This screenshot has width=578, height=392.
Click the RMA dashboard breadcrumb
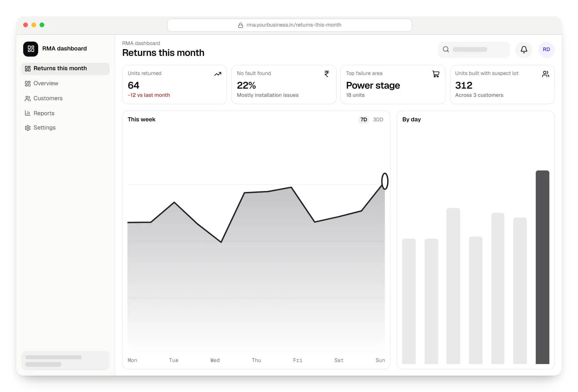point(141,43)
